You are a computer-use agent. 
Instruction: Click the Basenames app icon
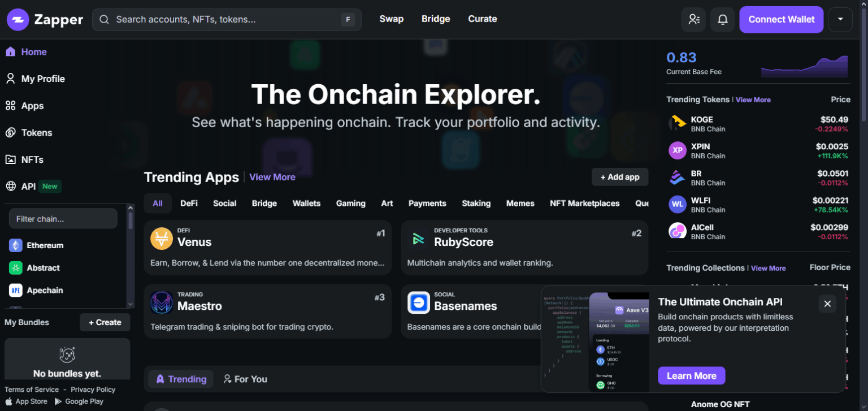click(x=418, y=302)
